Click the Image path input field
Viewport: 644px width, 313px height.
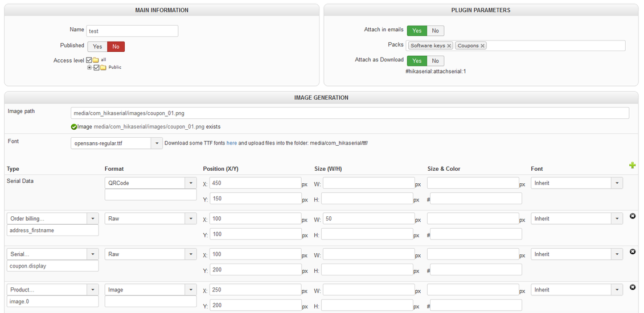point(350,113)
